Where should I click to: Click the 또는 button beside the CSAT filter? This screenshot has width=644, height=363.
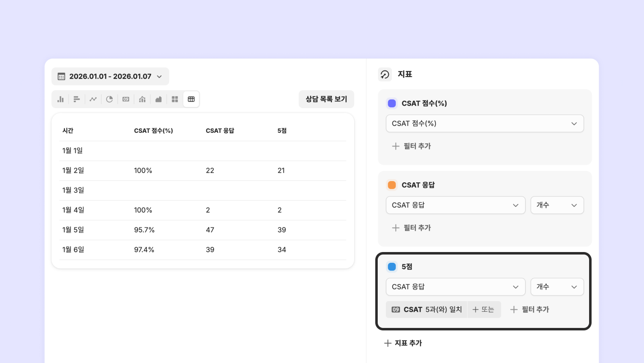(483, 309)
